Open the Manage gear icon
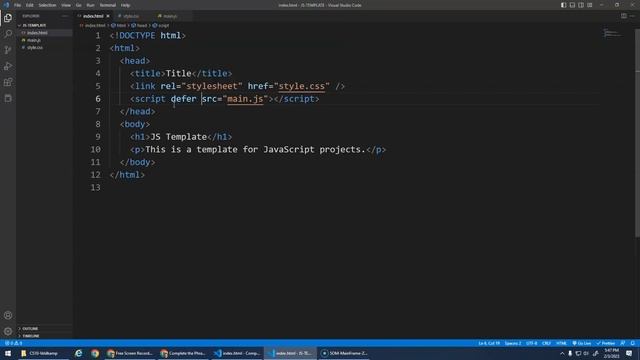Screen dimensions: 640x360 point(8,331)
